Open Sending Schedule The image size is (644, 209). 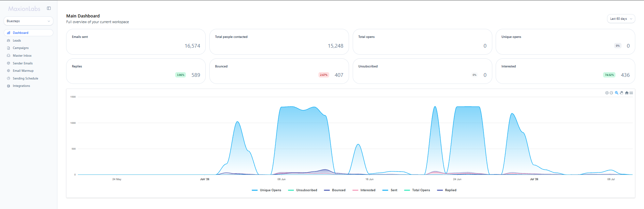pyautogui.click(x=26, y=79)
